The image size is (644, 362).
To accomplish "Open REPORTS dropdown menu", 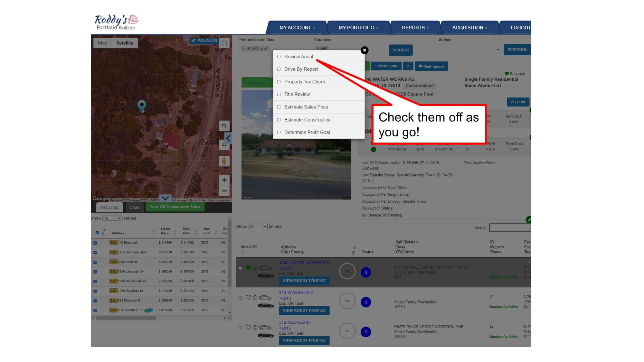I will 415,28.
